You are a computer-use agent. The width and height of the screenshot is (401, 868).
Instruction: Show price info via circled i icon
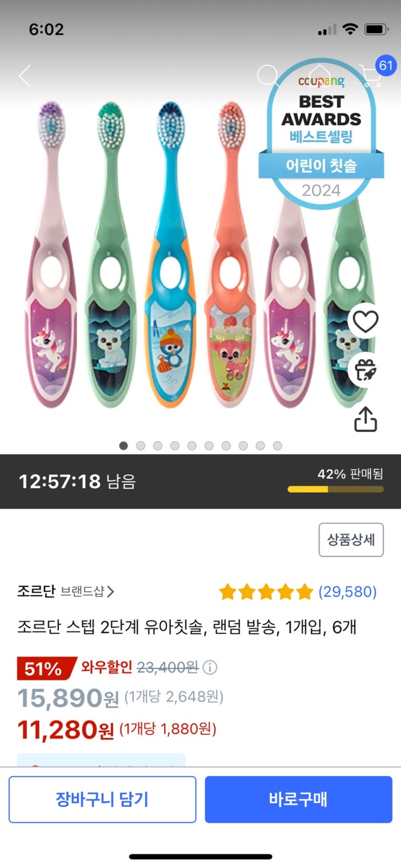click(210, 668)
